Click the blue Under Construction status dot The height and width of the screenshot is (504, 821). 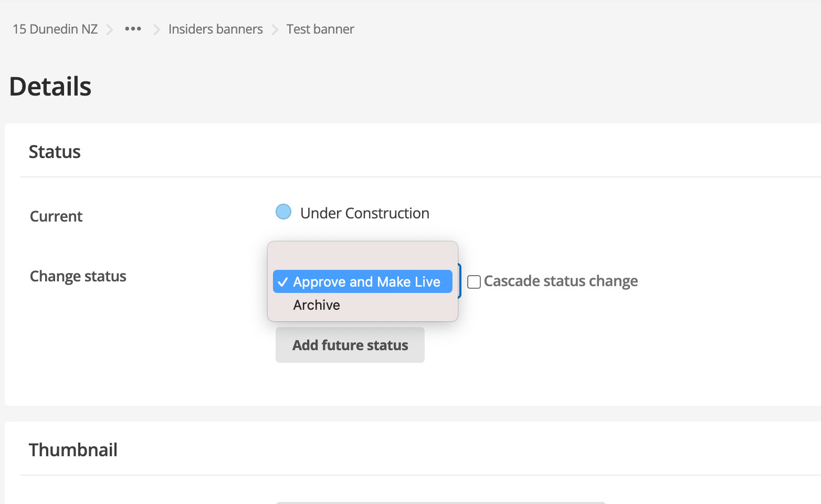[x=283, y=212]
